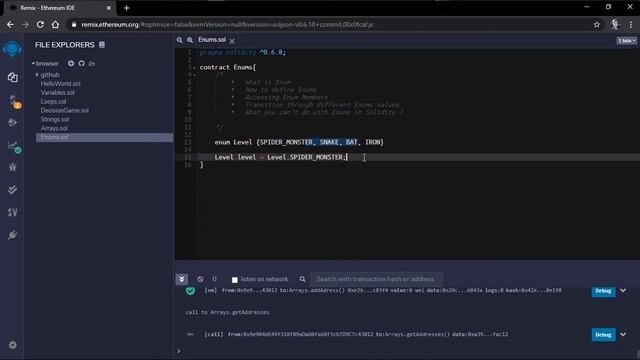The image size is (640, 360).
Task: Open the Plugin manager plug icon
Action: [x=13, y=235]
